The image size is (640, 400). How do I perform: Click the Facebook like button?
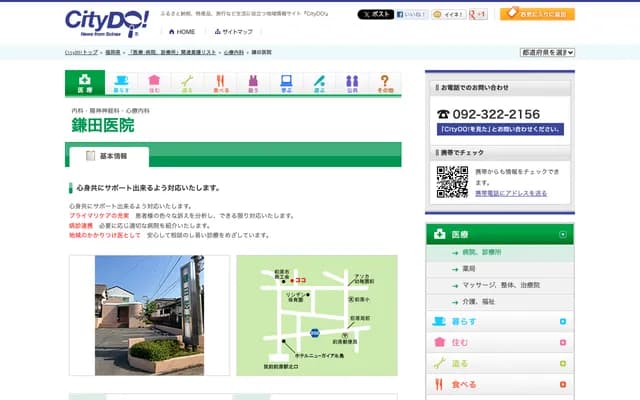click(412, 14)
